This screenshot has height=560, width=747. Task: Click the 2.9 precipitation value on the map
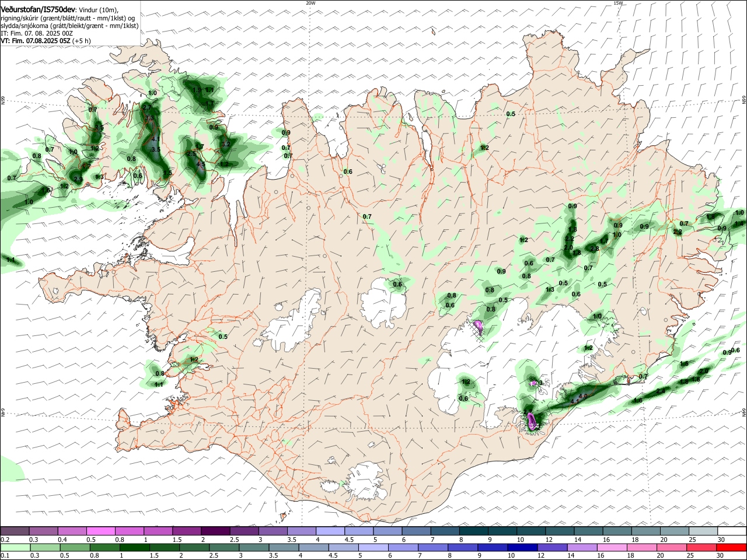(78, 179)
